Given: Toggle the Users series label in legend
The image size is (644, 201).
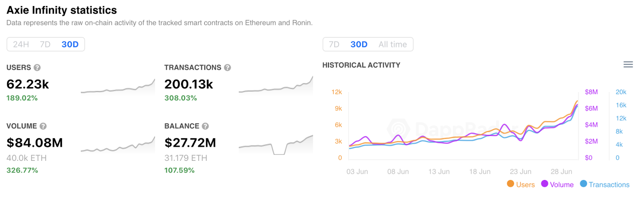Looking at the screenshot, I should [525, 185].
